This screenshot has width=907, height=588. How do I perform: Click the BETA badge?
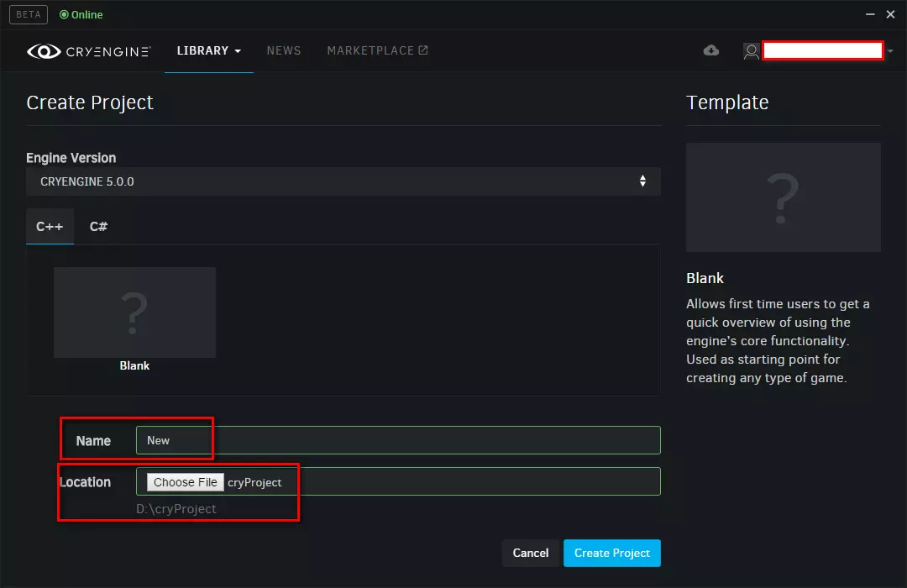28,14
